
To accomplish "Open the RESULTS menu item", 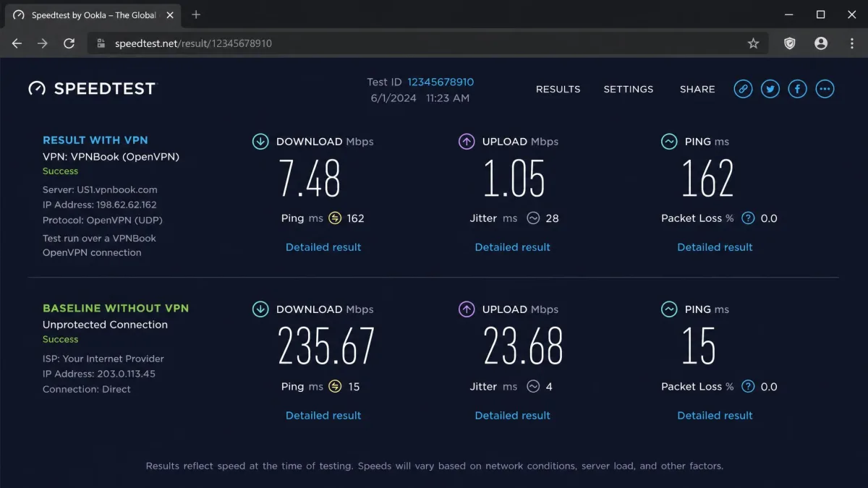I will 558,89.
